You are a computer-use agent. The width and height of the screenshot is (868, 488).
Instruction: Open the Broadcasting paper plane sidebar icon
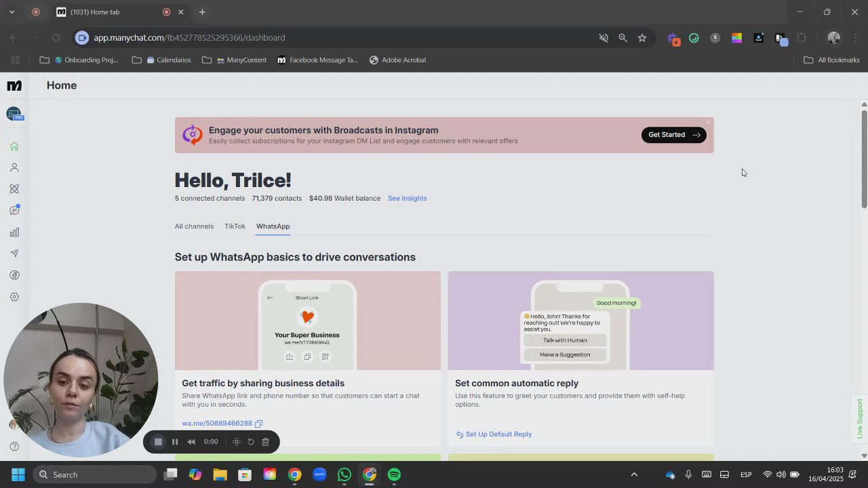[x=14, y=253]
